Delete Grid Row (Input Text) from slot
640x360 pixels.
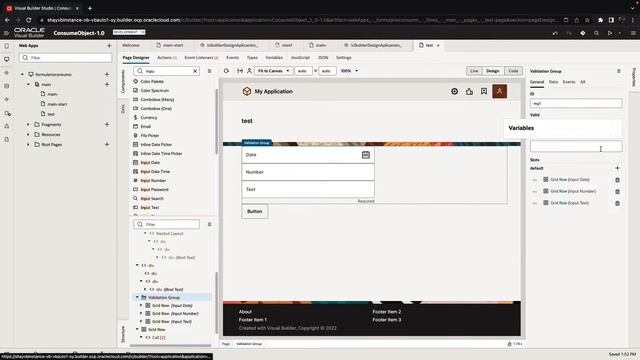(617, 203)
